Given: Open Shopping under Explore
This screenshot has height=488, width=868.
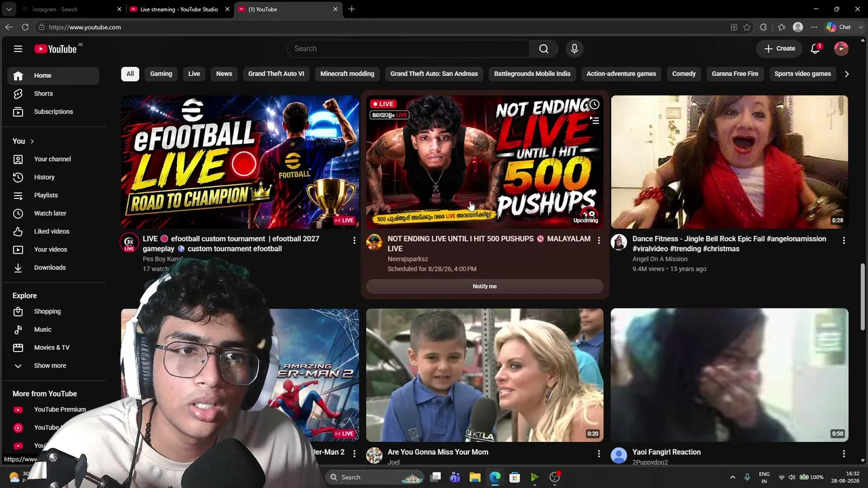Looking at the screenshot, I should pyautogui.click(x=54, y=312).
